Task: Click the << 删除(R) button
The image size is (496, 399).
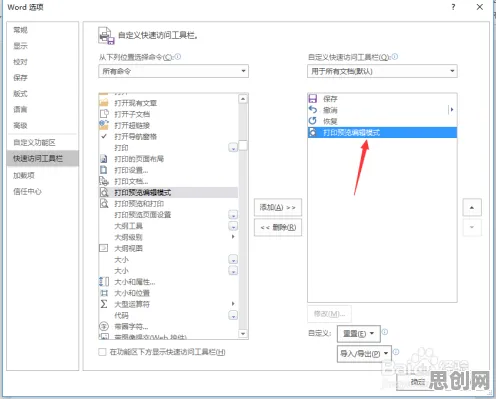Action: click(x=278, y=227)
